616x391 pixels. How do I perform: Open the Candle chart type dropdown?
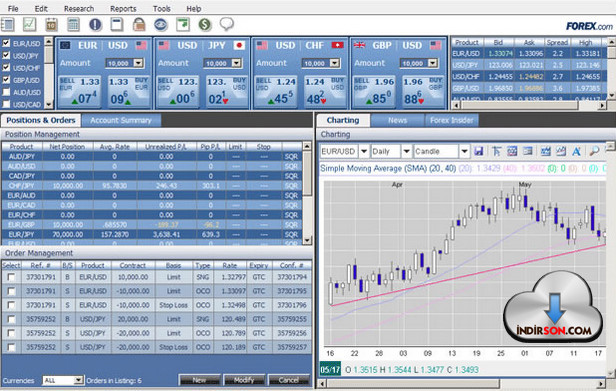pos(464,151)
